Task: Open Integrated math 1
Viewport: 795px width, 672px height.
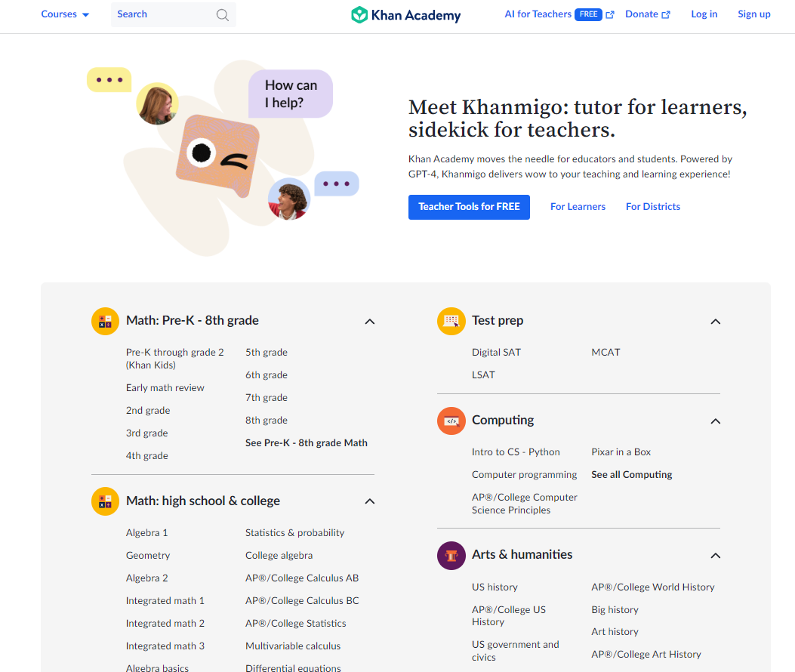Action: (x=165, y=601)
